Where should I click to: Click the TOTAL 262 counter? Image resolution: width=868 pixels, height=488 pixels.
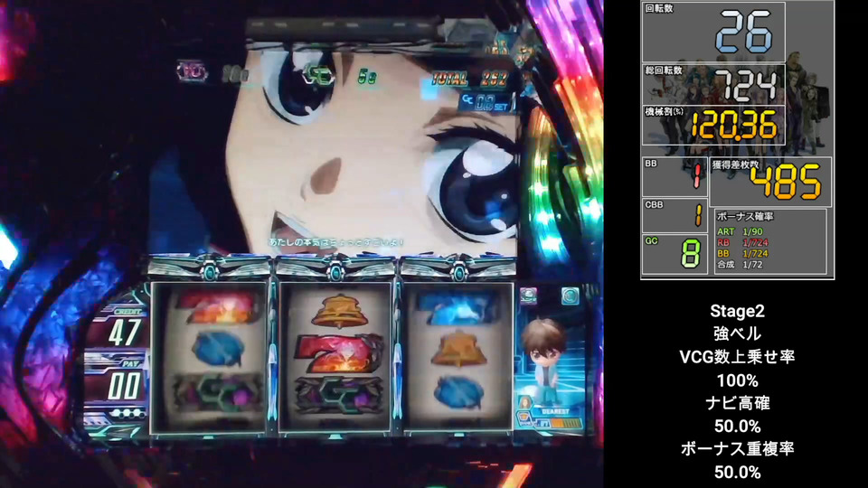(x=470, y=80)
